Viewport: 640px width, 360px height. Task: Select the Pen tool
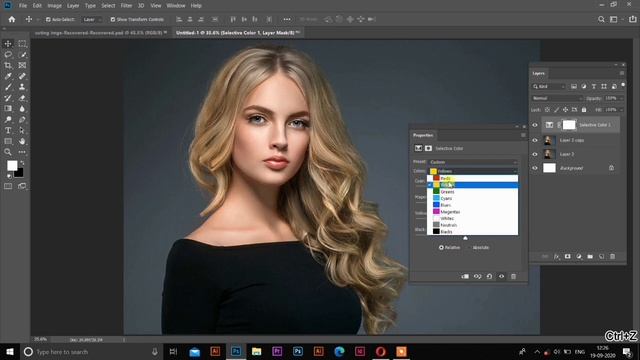pos(22,120)
